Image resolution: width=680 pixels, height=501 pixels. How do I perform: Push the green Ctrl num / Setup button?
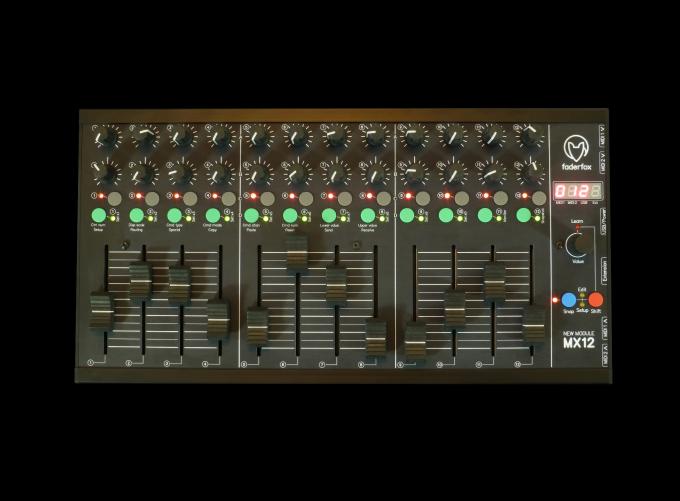98,215
